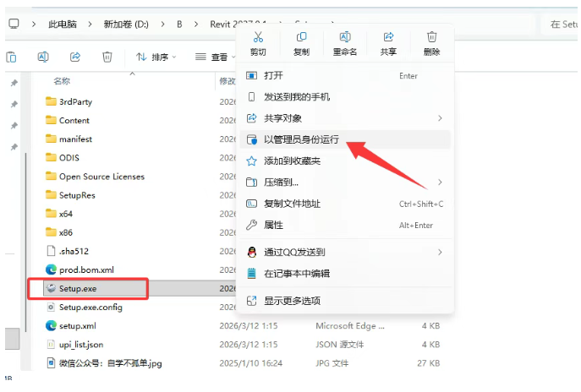Click 显示更多选项 at menu bottom

point(292,300)
